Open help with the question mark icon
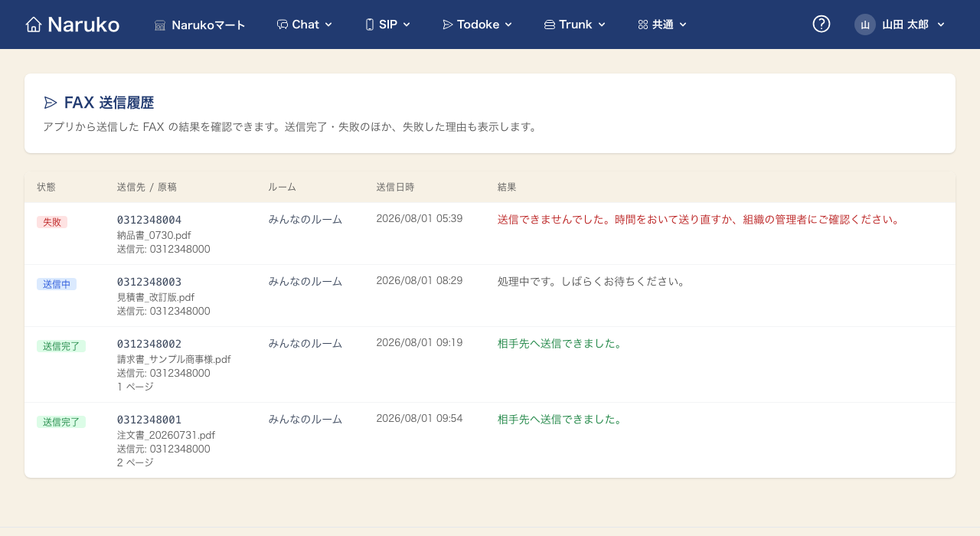 822,25
